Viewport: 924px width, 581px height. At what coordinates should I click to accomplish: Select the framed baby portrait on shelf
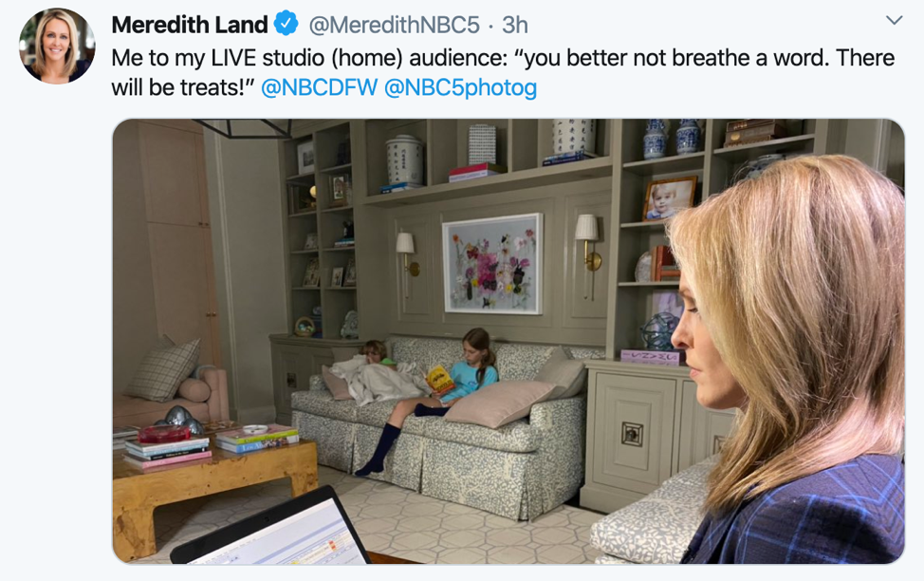(670, 198)
